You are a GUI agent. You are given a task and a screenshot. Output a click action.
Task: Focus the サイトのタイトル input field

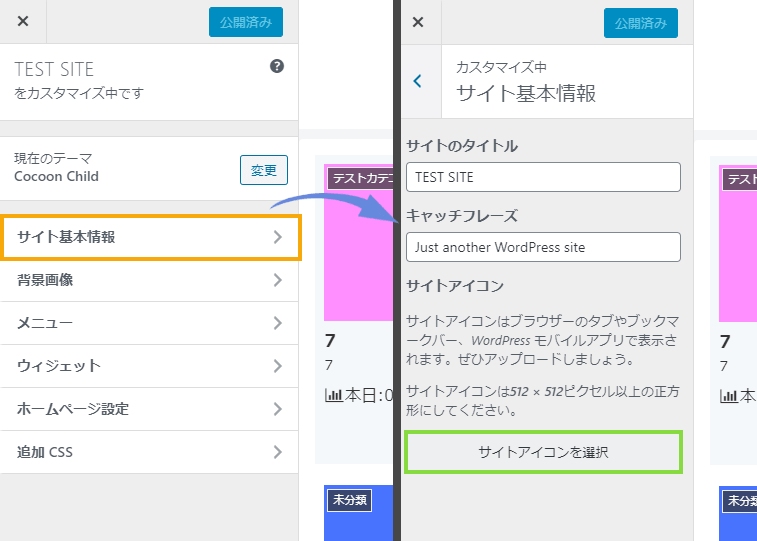coord(543,177)
